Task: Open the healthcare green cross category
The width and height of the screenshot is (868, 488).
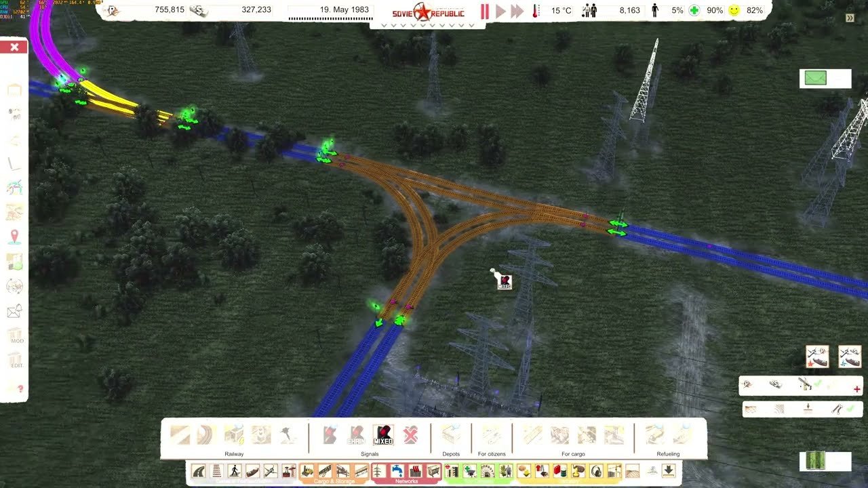Action: (x=469, y=471)
